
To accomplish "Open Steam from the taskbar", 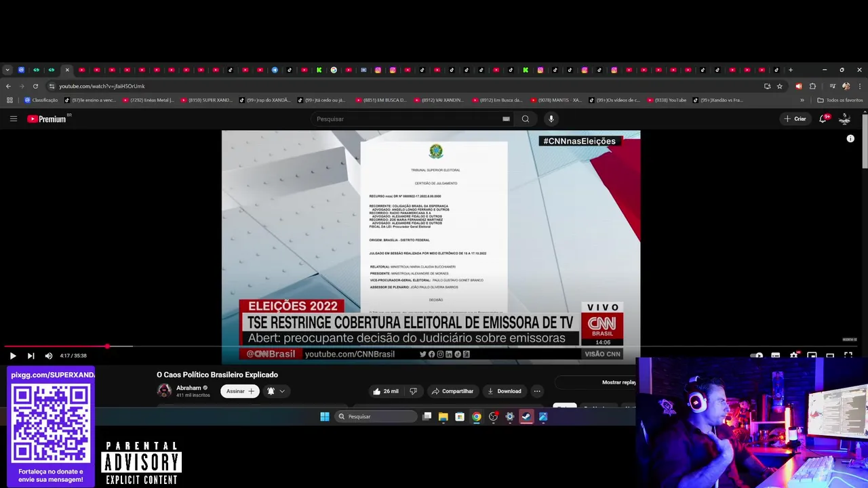I will pyautogui.click(x=526, y=417).
